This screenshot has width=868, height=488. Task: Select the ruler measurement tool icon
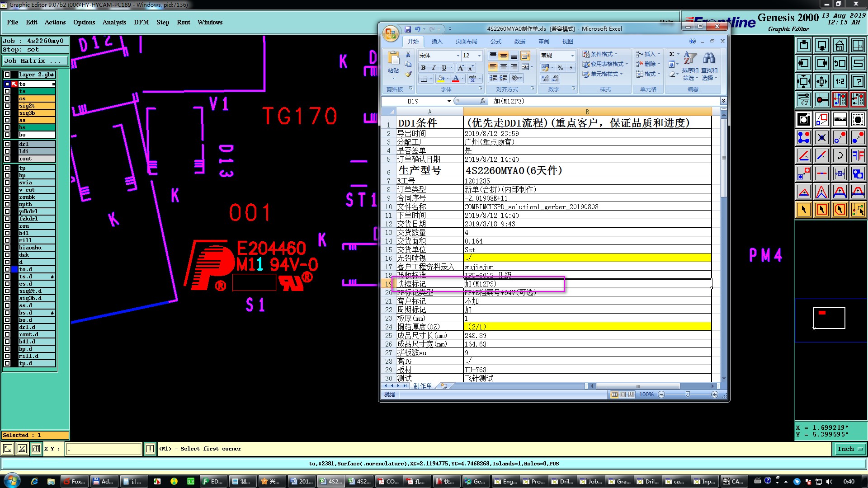[840, 119]
